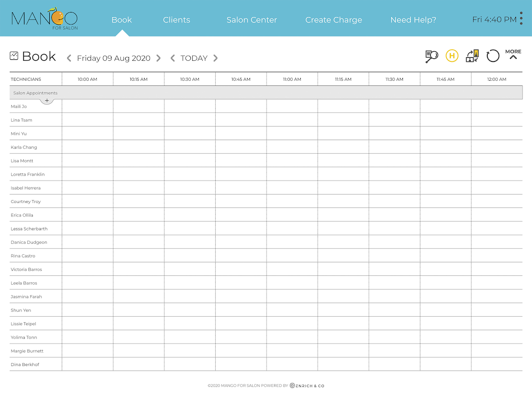
Task: Click the 10:00 AM column header
Action: pos(88,79)
